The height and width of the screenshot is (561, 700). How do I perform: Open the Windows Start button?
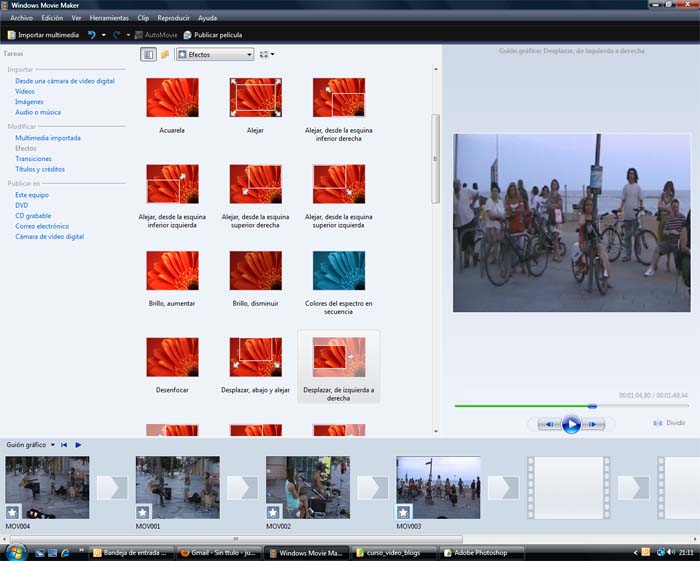pyautogui.click(x=16, y=552)
